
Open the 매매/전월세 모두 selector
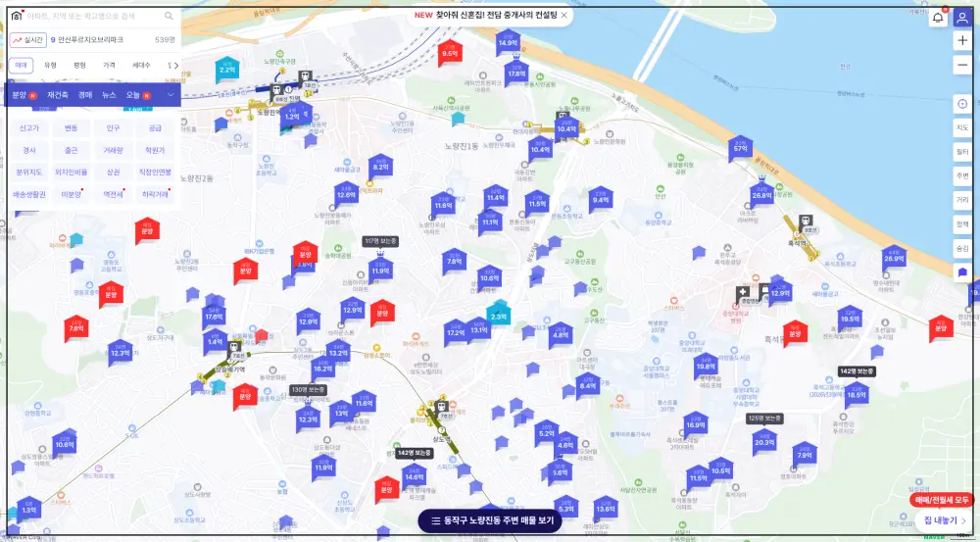pyautogui.click(x=941, y=500)
